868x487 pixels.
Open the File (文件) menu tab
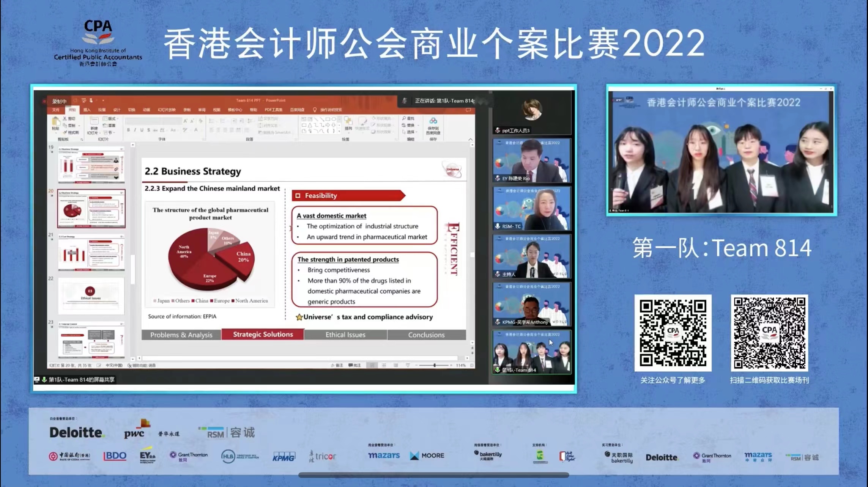coord(56,110)
